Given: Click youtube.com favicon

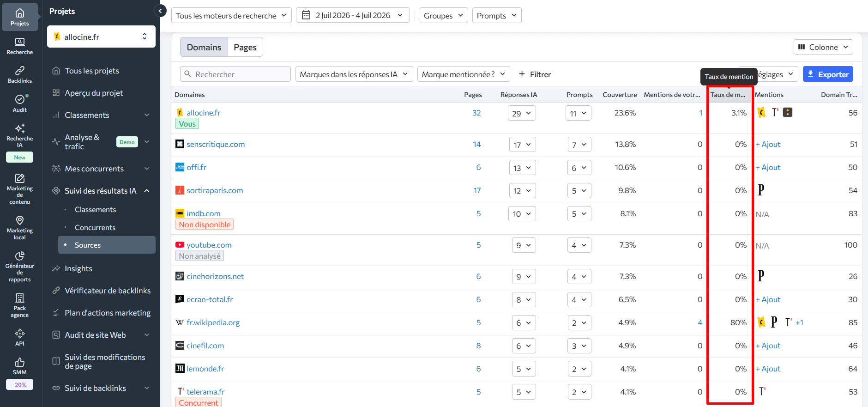Looking at the screenshot, I should pyautogui.click(x=180, y=245).
